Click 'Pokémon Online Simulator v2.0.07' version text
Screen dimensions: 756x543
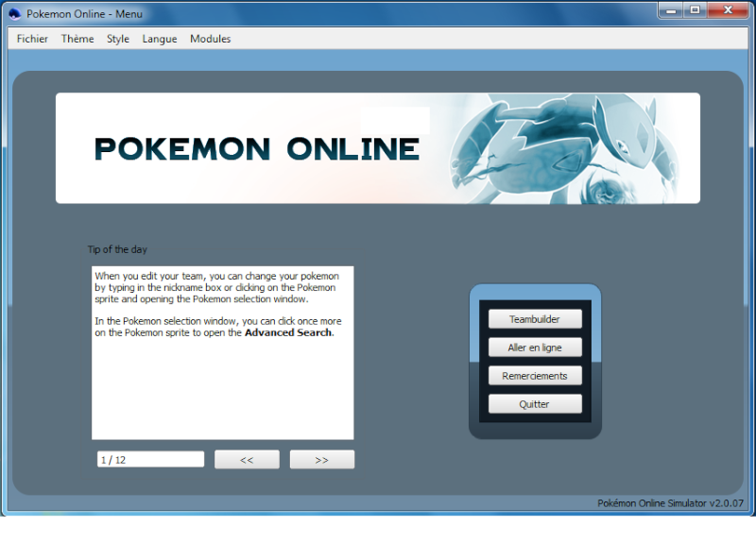670,503
